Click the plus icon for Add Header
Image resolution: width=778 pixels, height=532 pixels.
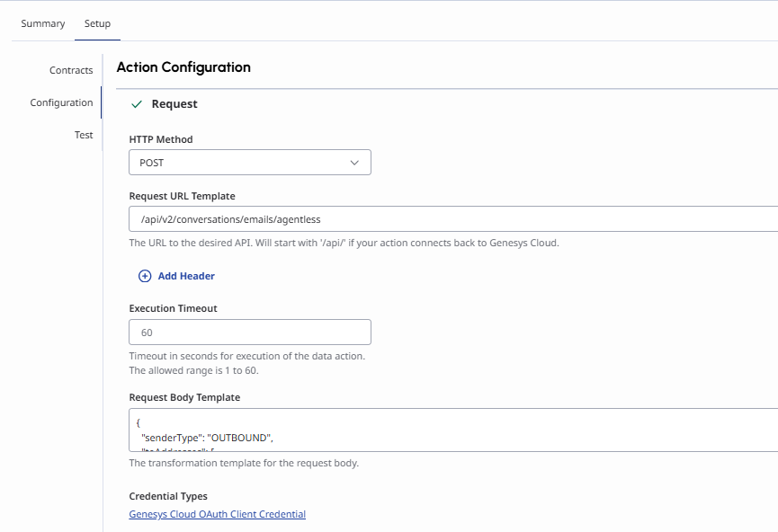click(x=145, y=276)
